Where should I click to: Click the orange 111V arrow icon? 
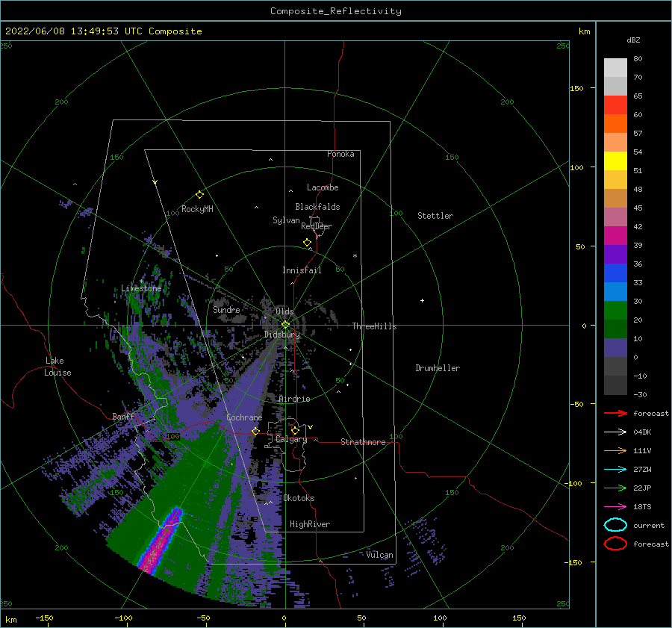point(615,450)
